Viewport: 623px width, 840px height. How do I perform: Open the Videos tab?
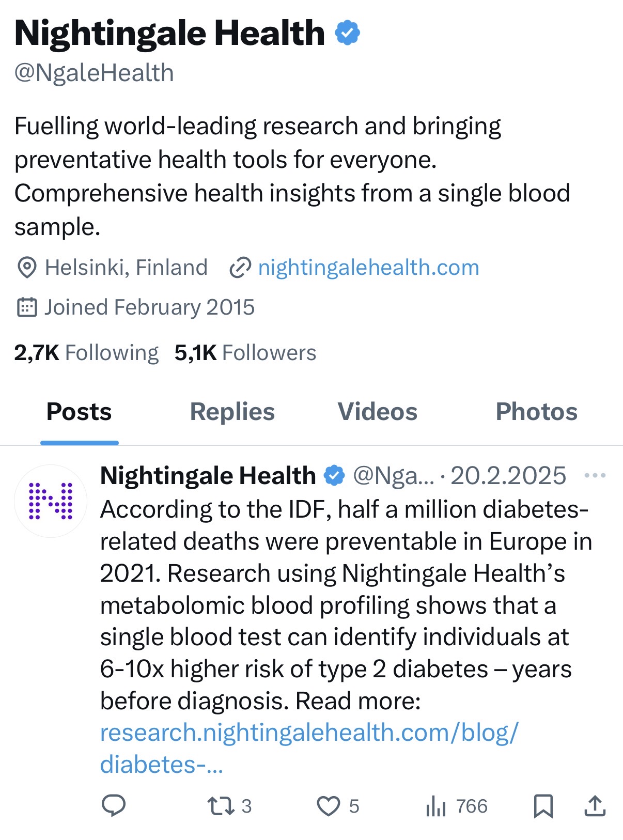click(377, 412)
